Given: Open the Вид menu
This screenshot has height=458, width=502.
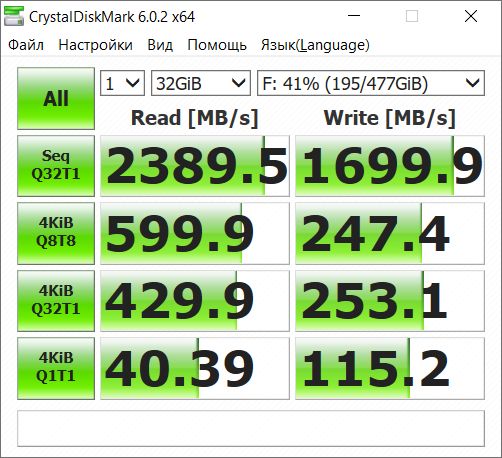Looking at the screenshot, I should click(160, 45).
